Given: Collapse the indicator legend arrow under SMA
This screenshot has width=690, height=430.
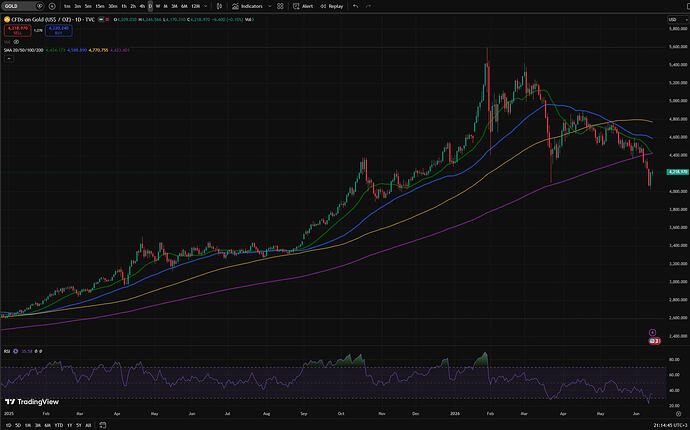Looking at the screenshot, I should click(x=9, y=58).
